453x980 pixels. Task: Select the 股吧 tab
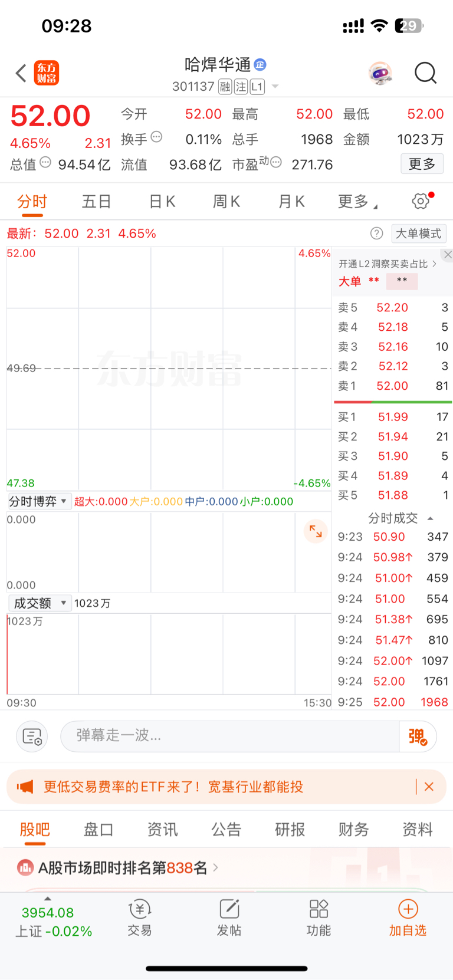click(x=35, y=830)
